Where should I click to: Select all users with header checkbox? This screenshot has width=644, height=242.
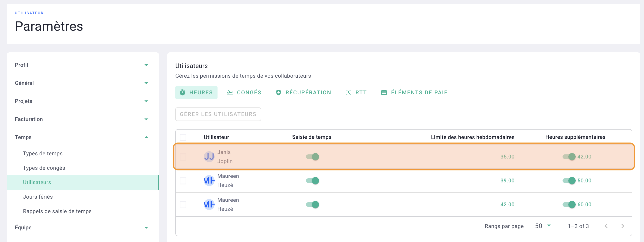(x=183, y=137)
